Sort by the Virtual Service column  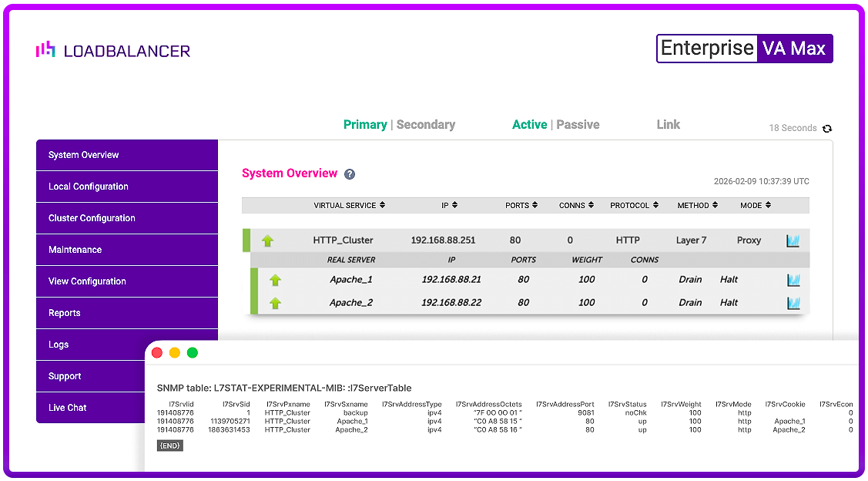click(349, 206)
